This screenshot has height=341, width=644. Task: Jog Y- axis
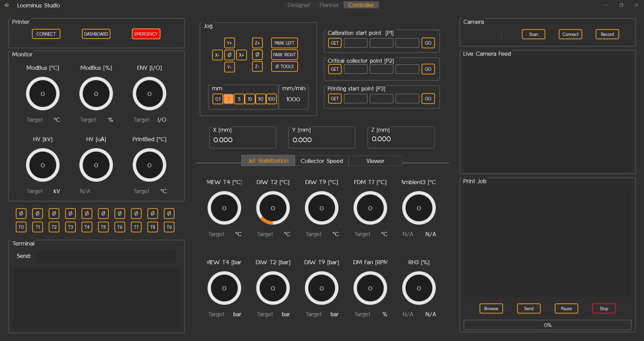coord(230,67)
